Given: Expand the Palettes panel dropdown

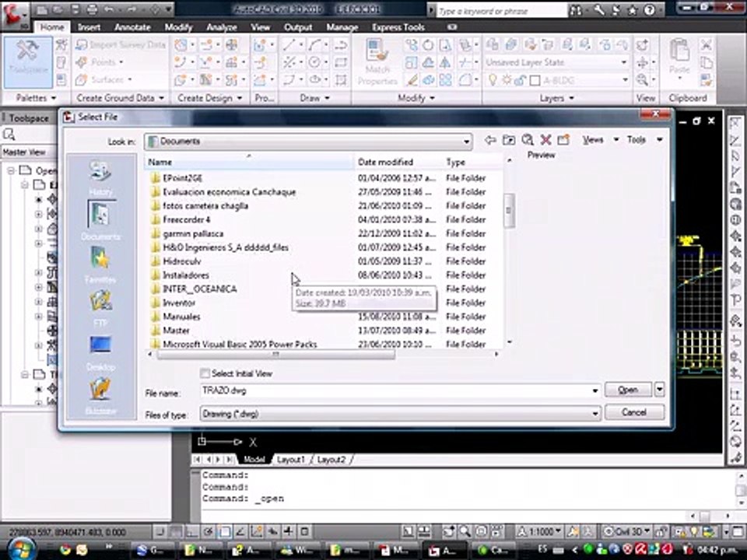Looking at the screenshot, I should [x=37, y=98].
